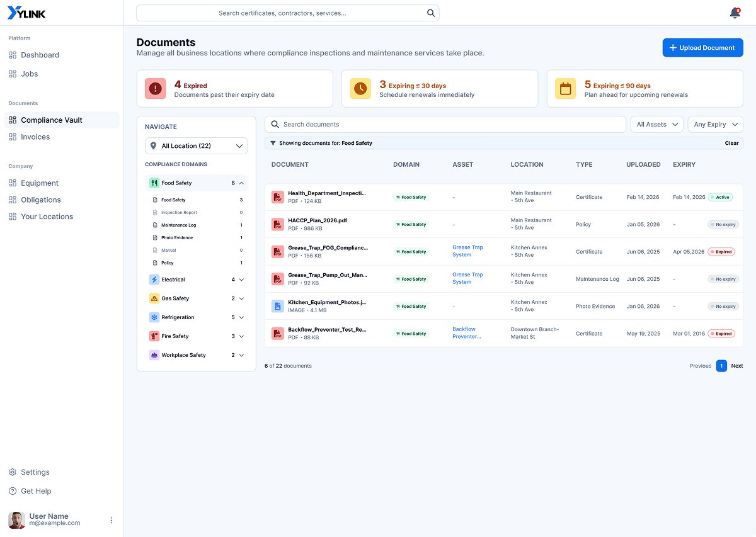Click the Refrigeration snowflake icon
Image resolution: width=756 pixels, height=537 pixels.
point(154,317)
